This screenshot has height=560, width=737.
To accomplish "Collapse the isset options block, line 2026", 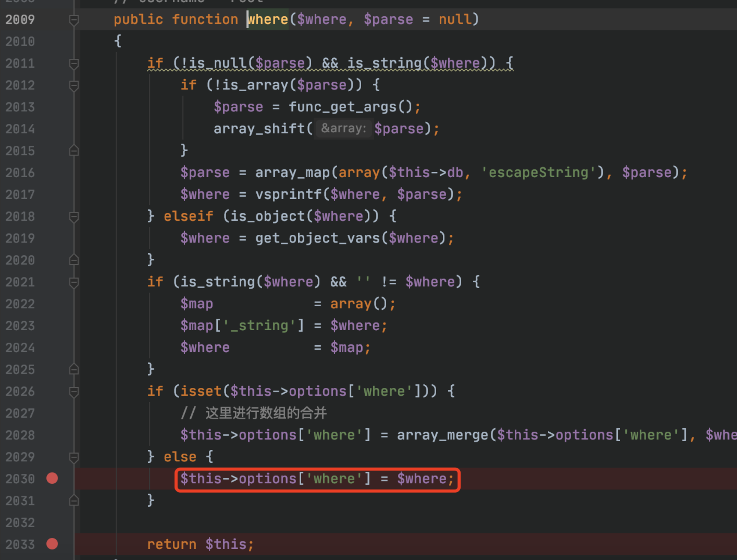I will click(74, 392).
